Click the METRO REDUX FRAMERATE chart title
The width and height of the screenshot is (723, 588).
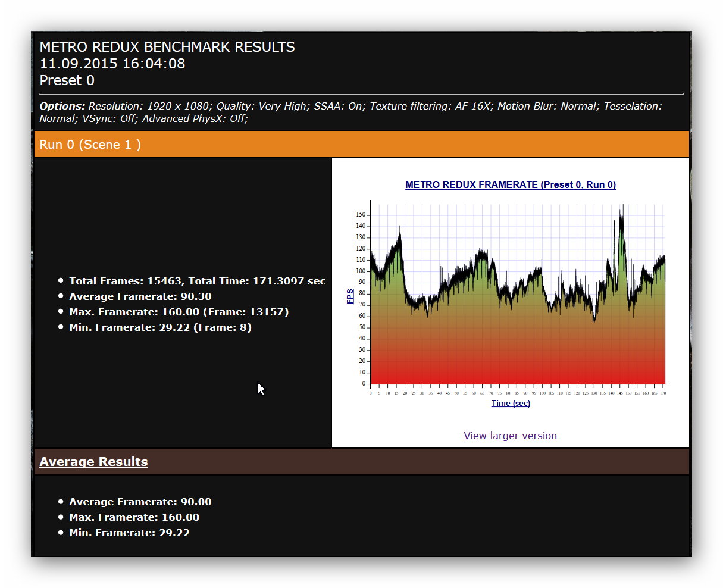click(510, 184)
